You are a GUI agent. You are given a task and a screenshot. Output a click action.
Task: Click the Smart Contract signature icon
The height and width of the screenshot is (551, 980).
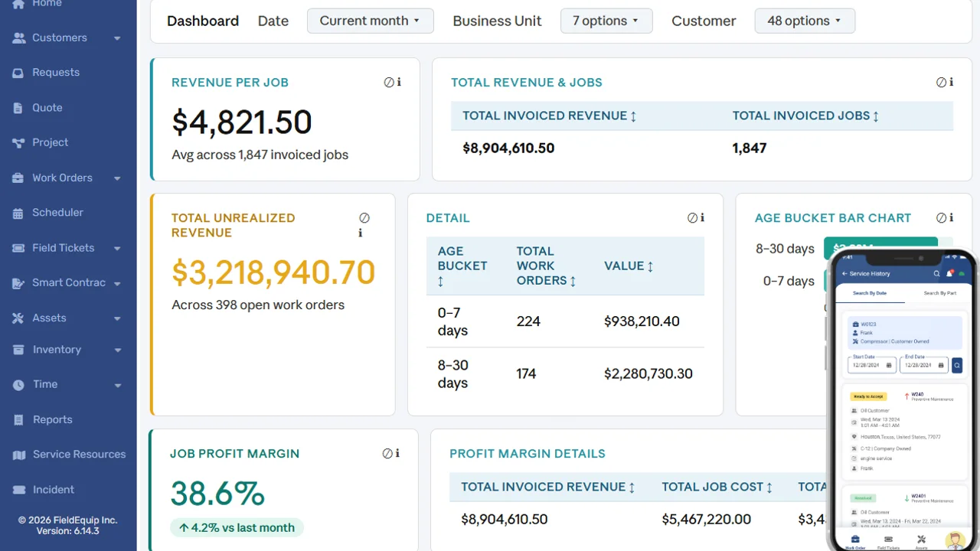(18, 283)
